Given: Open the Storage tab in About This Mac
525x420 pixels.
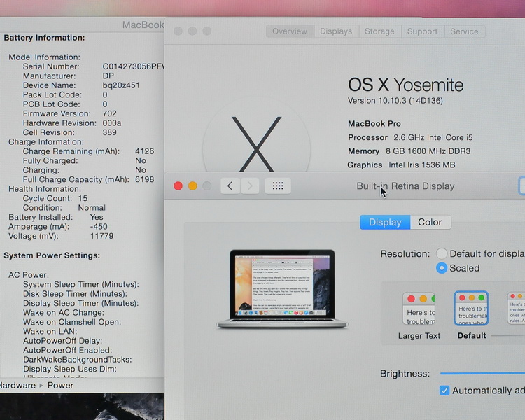Looking at the screenshot, I should 379,31.
